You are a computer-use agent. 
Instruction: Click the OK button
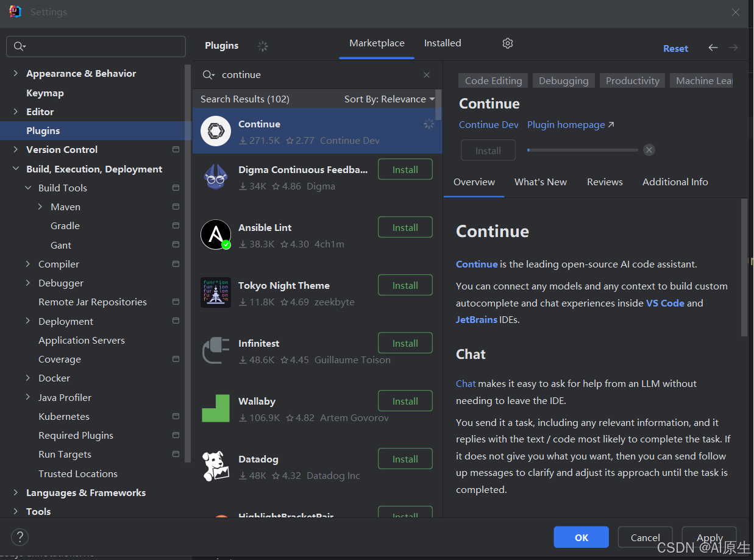pos(582,537)
